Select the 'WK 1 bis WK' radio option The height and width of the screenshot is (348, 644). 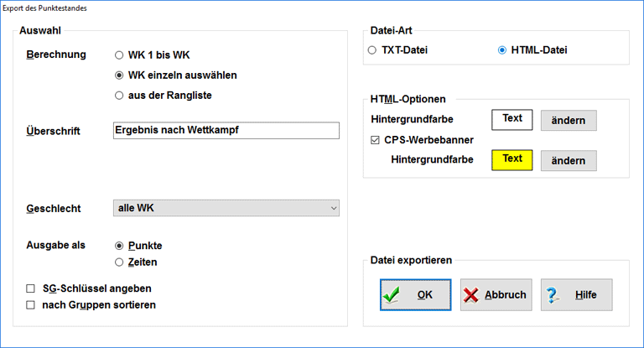pos(119,55)
